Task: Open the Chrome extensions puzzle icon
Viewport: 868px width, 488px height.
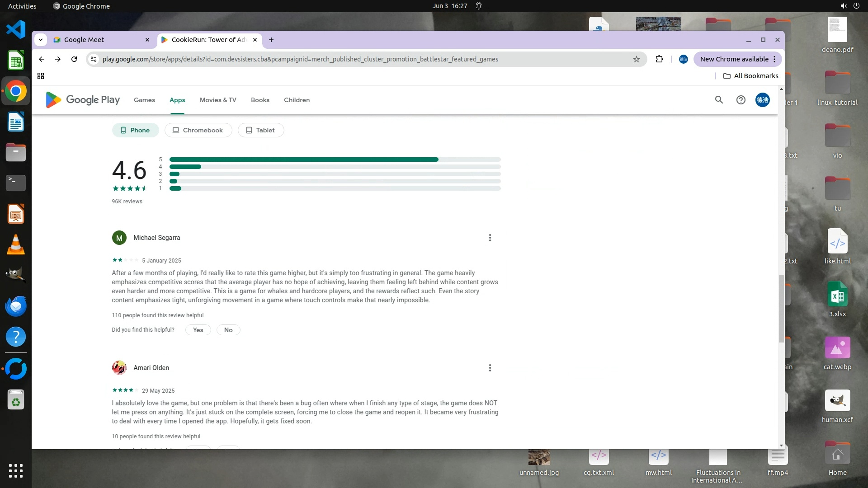Action: (x=659, y=59)
